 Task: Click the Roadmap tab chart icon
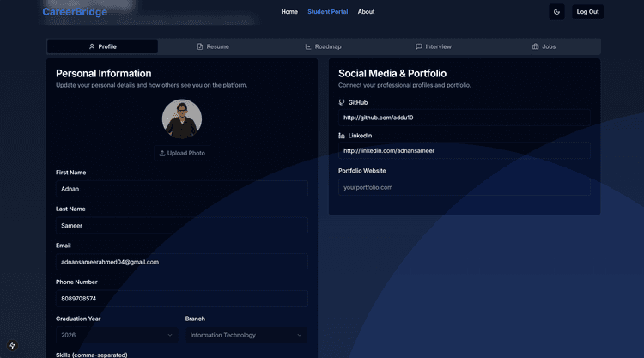tap(308, 46)
